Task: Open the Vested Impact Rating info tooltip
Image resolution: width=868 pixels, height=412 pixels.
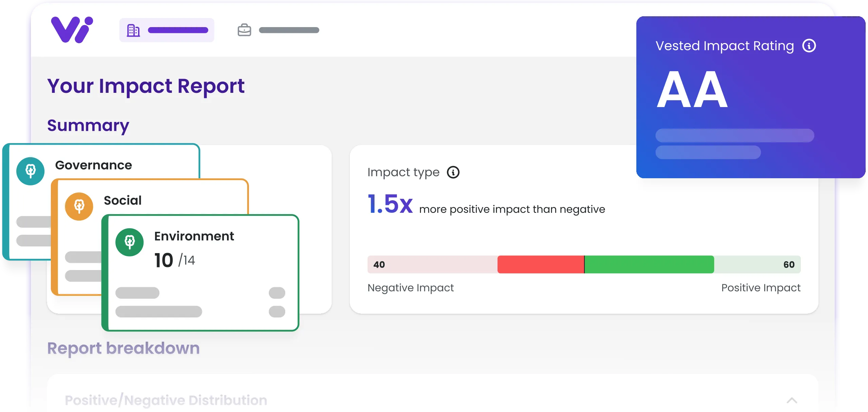Action: pos(809,45)
